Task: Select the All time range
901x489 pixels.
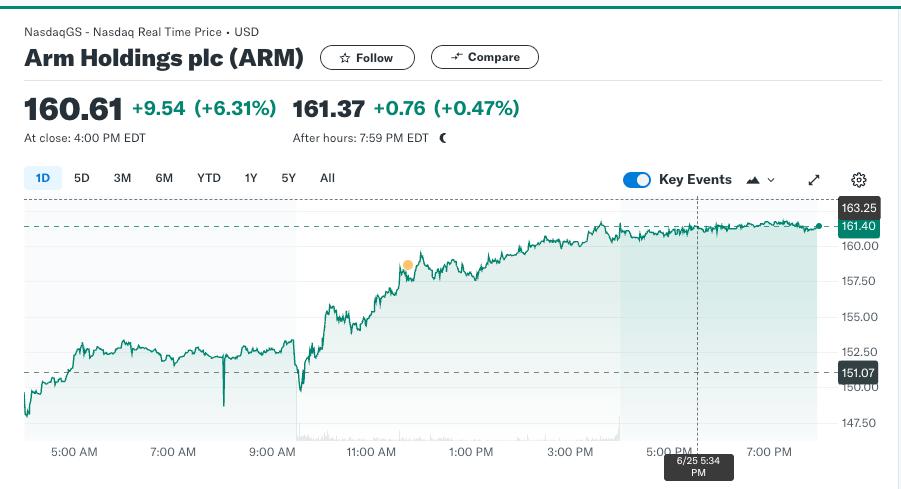Action: (327, 178)
